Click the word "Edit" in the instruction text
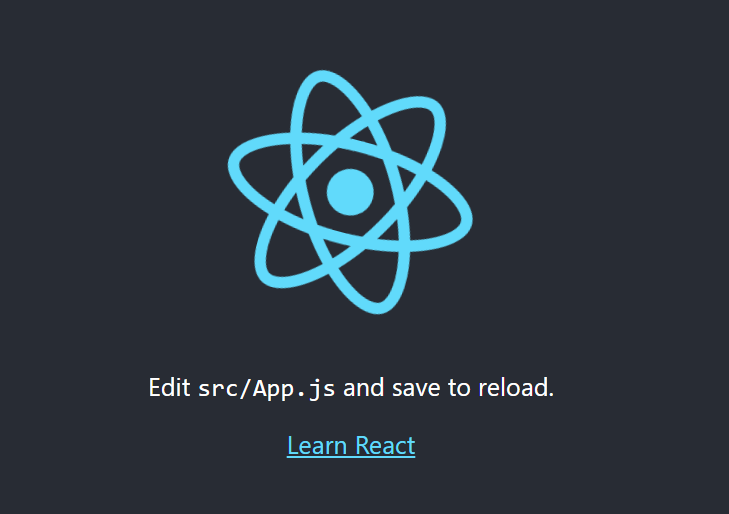Screen dimensions: 729x514 [x=169, y=387]
